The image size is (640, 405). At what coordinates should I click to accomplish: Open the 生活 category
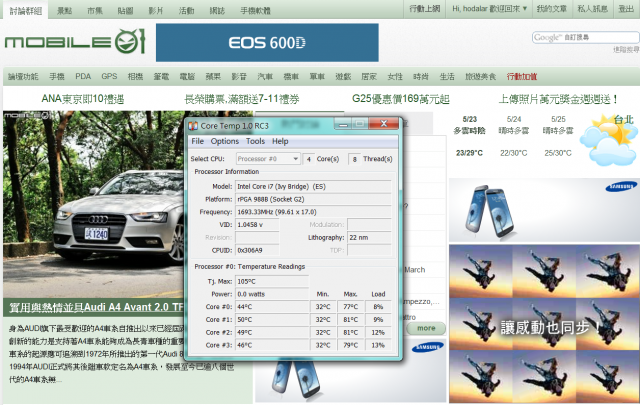[x=447, y=76]
